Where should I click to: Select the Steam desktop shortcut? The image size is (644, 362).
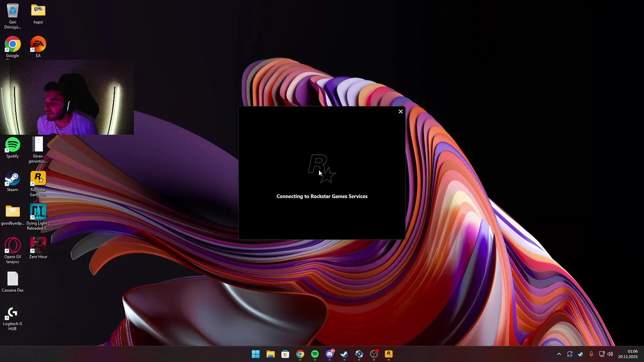point(13,182)
